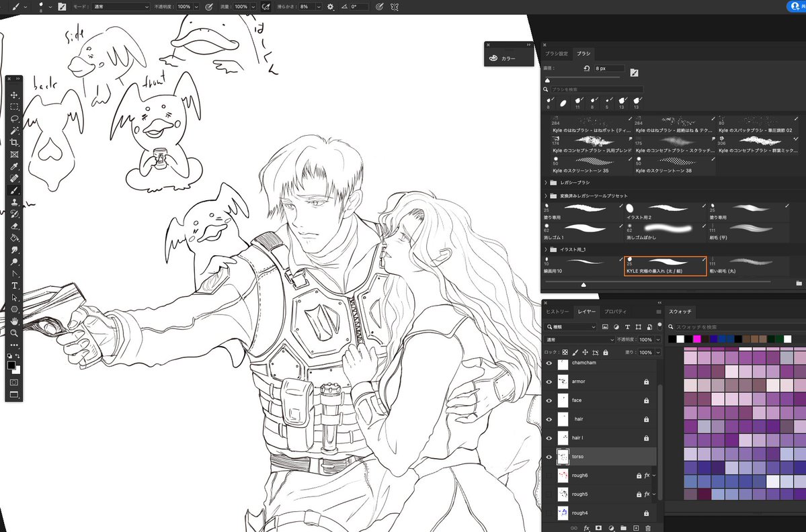Image resolution: width=806 pixels, height=532 pixels.
Task: Select the Rectangular Marquee tool
Action: (x=14, y=107)
